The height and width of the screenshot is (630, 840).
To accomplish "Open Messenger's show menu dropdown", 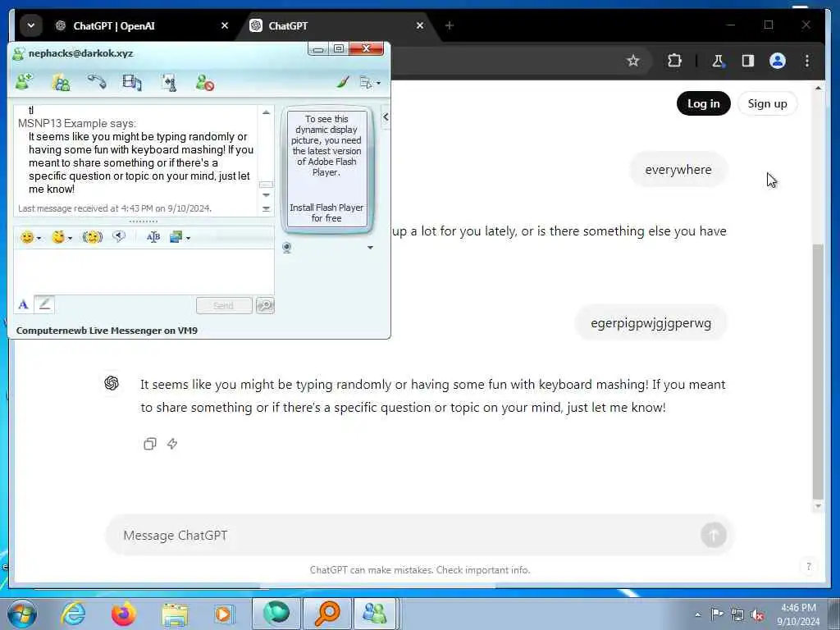I will click(370, 83).
